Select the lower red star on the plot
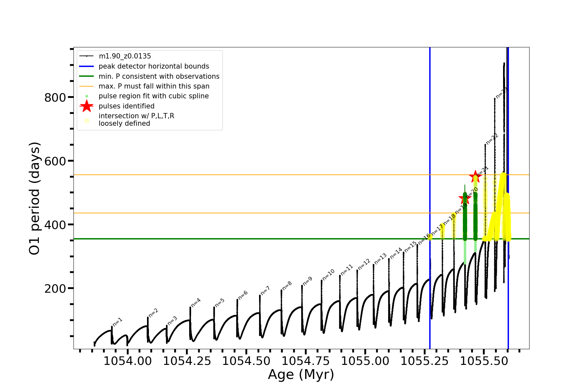 pyautogui.click(x=465, y=198)
